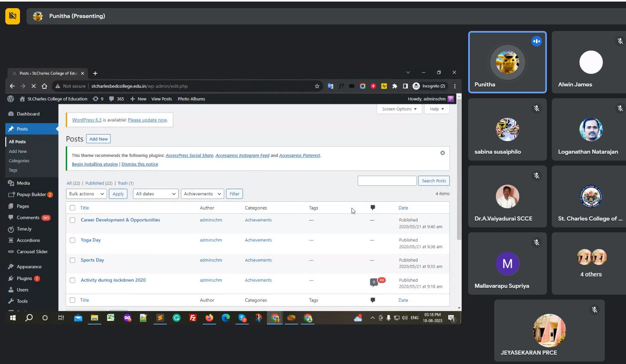Open the Media menu in sidebar

(23, 183)
